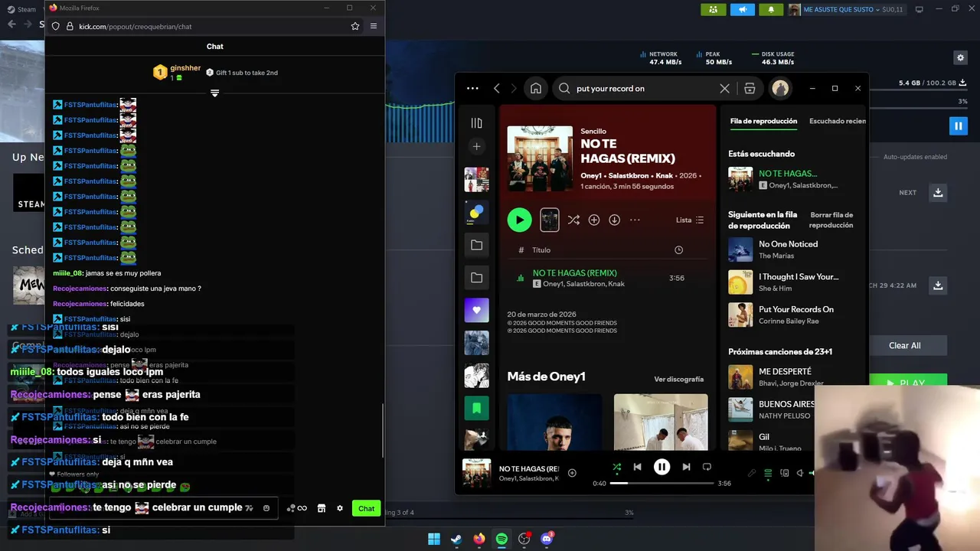Screen dimensions: 980x551
Task: Open the Steam downloads settings gear
Action: tap(960, 57)
